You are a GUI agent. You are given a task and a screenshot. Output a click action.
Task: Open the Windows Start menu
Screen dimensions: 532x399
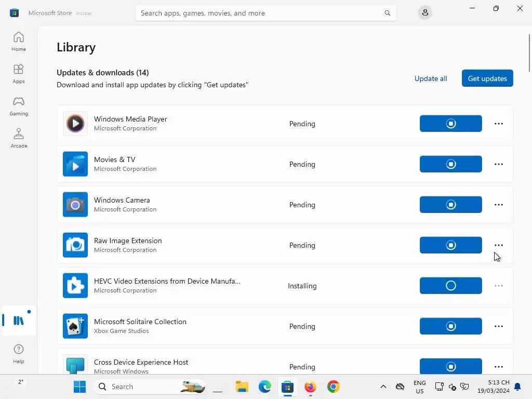[79, 387]
